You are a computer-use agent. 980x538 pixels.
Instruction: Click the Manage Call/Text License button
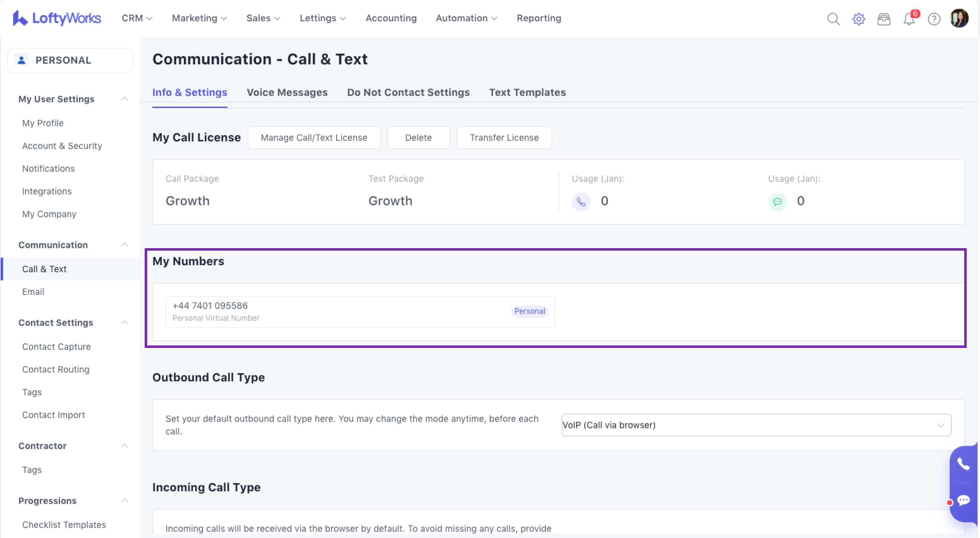pos(314,138)
